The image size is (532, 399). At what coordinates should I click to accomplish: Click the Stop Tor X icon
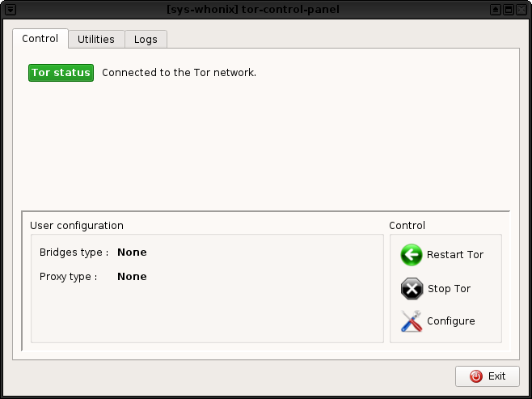[412, 289]
